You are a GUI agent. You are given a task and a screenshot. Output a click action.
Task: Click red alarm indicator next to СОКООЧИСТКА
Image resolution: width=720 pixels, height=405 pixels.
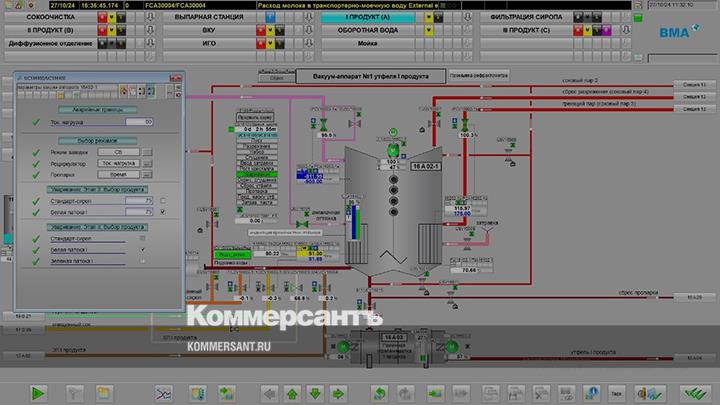(100, 18)
